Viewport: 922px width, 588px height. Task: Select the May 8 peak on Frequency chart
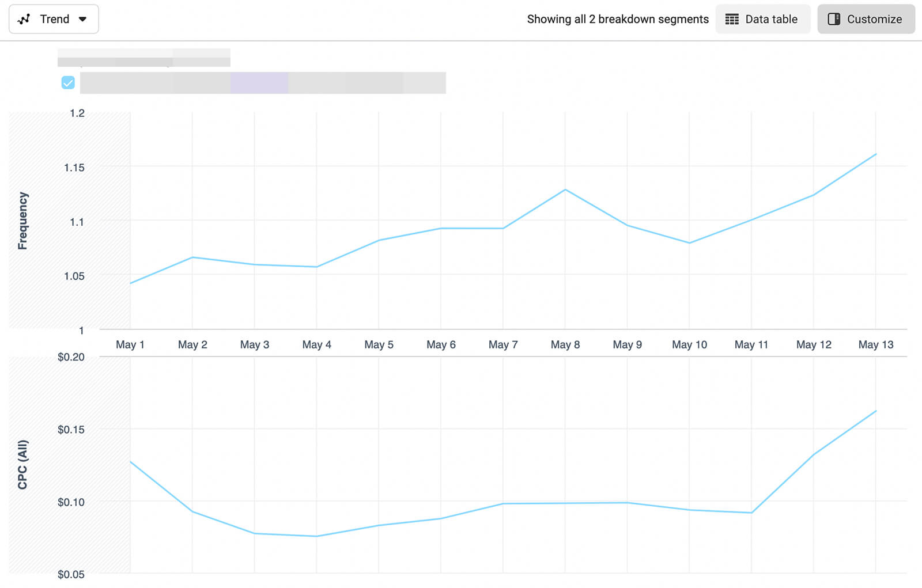pyautogui.click(x=565, y=189)
